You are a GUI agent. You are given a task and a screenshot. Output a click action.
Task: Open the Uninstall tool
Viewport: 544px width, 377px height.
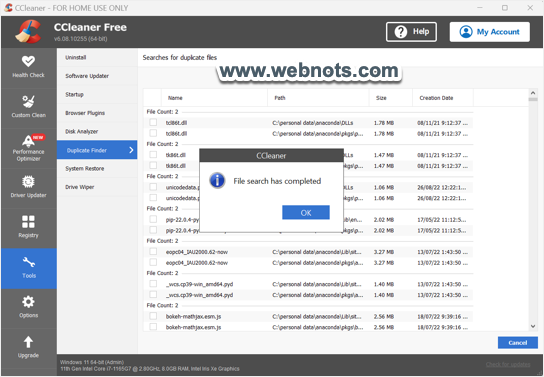(97, 58)
